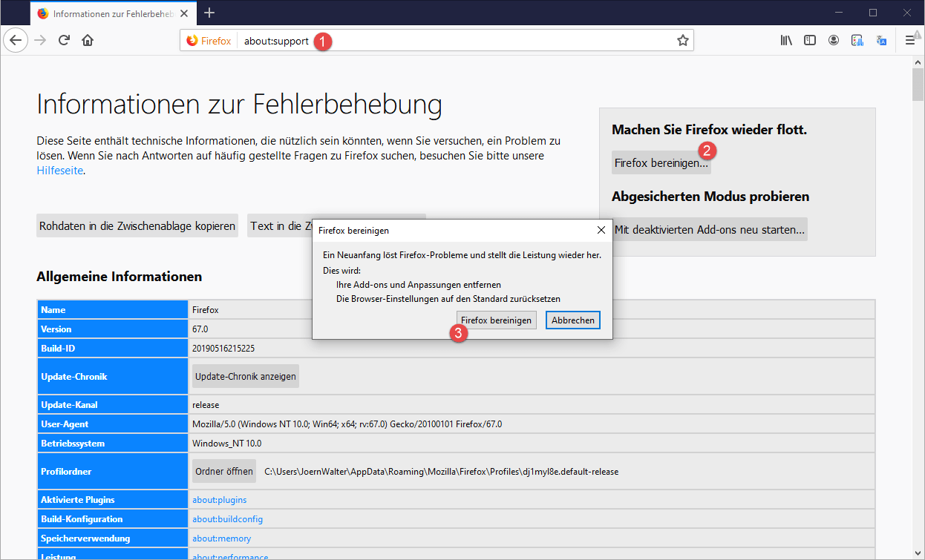Go to the home page icon

tap(88, 41)
